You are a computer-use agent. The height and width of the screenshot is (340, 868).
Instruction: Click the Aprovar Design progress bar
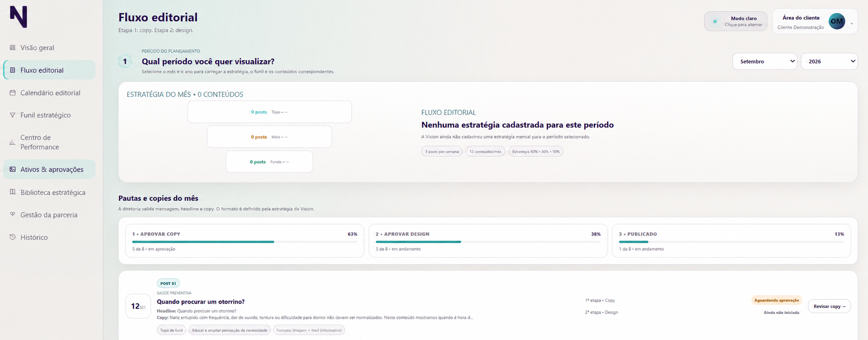(x=488, y=242)
